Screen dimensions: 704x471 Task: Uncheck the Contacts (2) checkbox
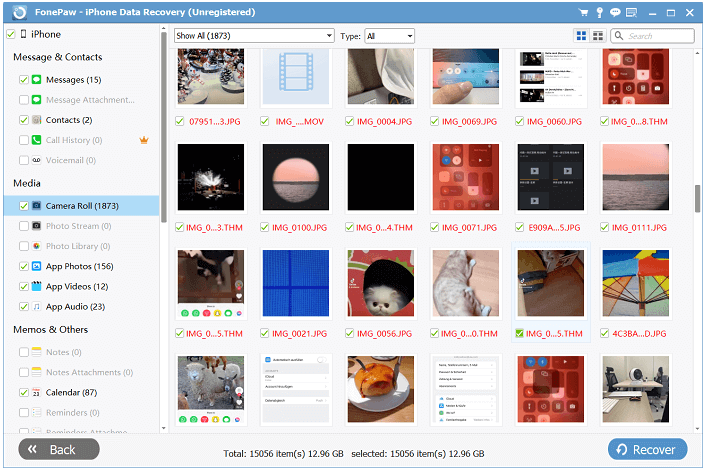[x=24, y=120]
